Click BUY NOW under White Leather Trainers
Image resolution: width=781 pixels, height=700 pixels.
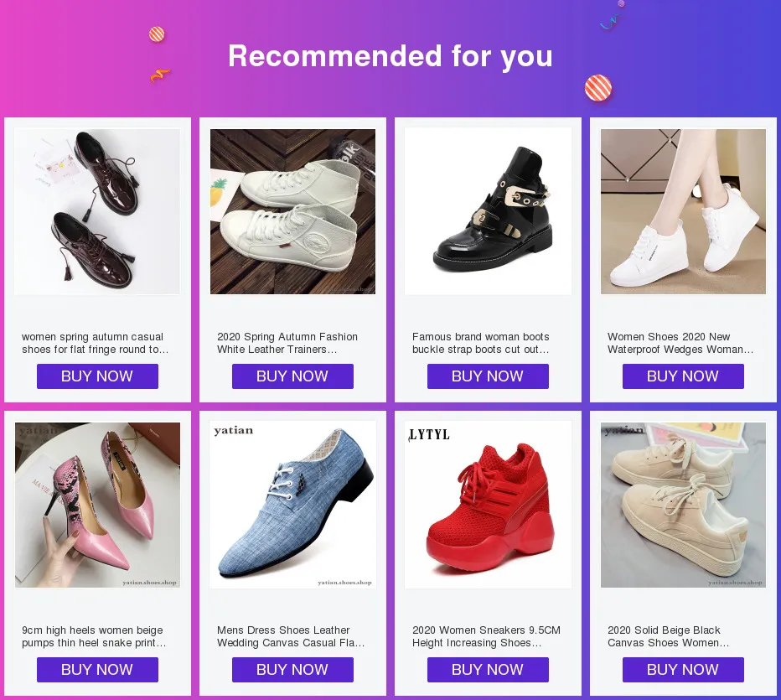292,376
